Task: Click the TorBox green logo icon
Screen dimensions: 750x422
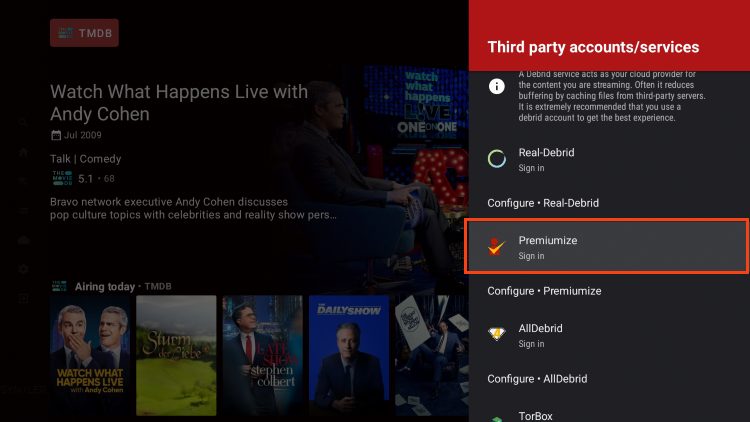Action: 496,416
